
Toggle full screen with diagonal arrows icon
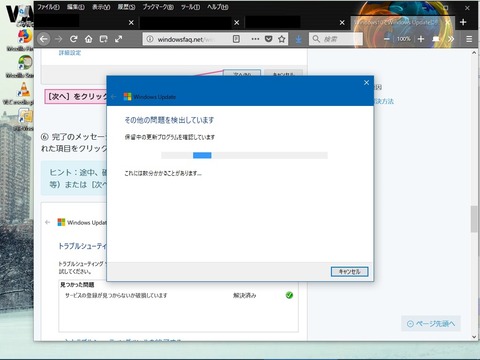[x=119, y=39]
